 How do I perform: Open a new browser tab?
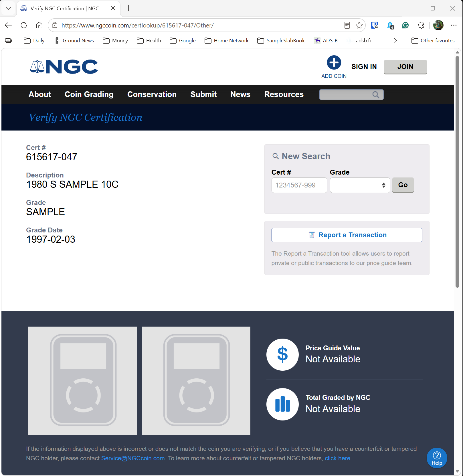click(128, 8)
